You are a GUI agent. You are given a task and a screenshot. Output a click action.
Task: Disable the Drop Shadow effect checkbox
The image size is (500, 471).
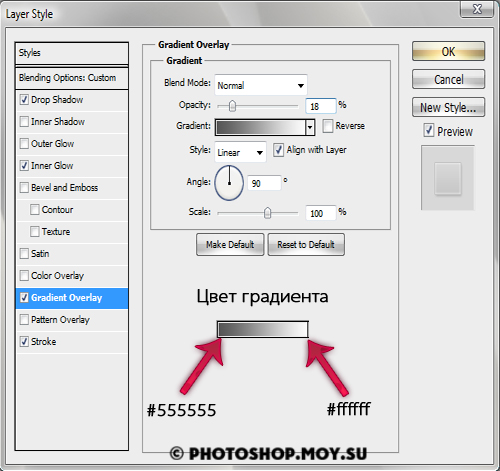[x=24, y=100]
